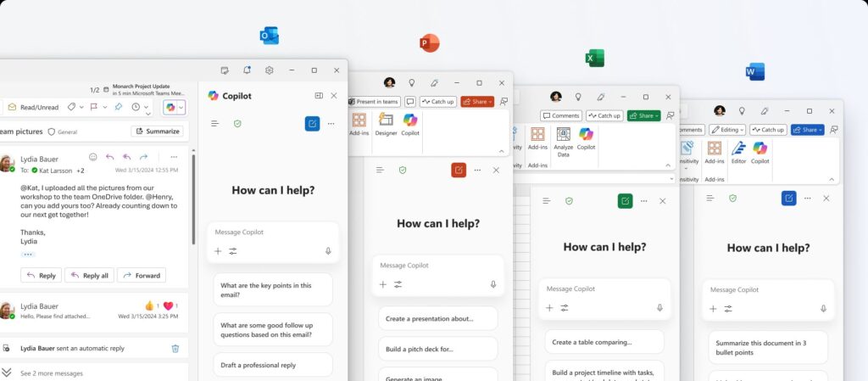Open the blue Share dropdown in Word
This screenshot has width=868, height=381.
click(x=808, y=130)
